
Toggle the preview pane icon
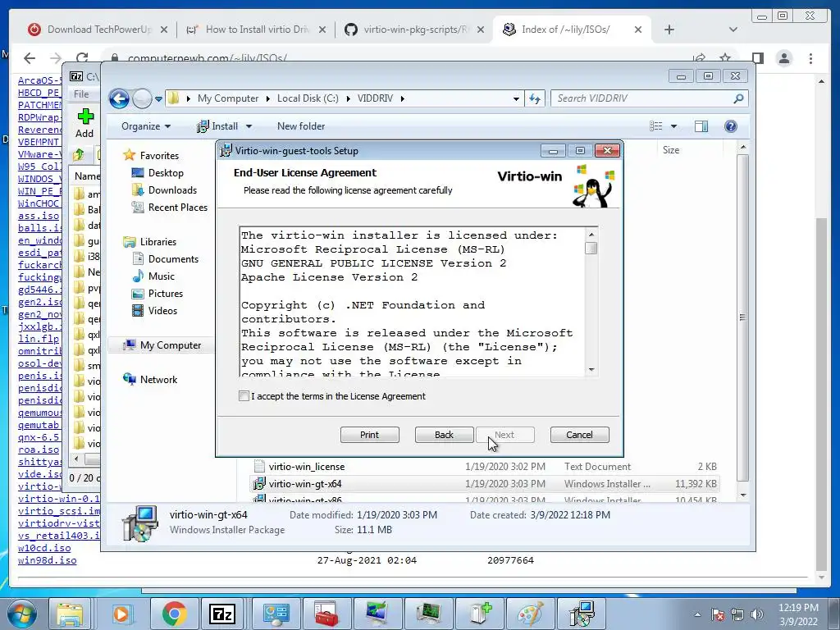coord(701,126)
